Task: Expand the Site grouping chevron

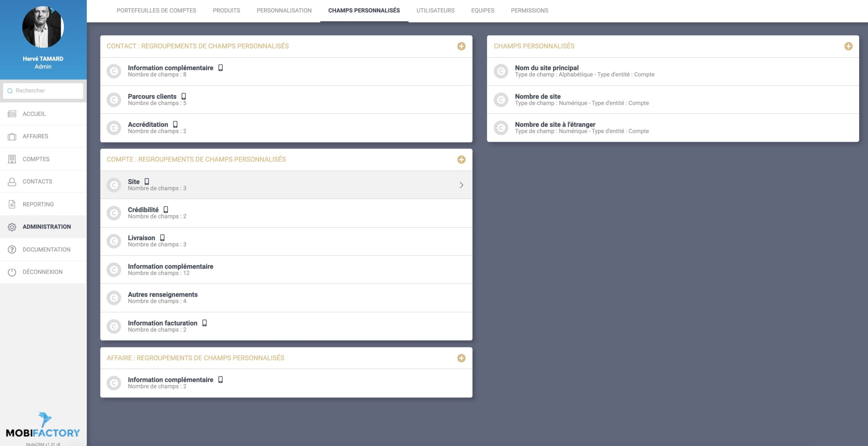Action: pyautogui.click(x=461, y=185)
